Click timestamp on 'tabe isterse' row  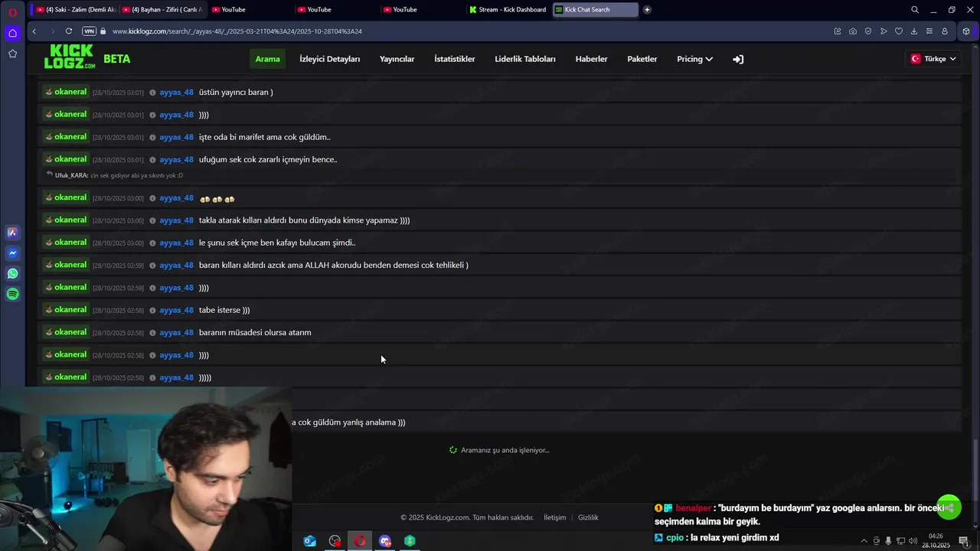click(118, 311)
